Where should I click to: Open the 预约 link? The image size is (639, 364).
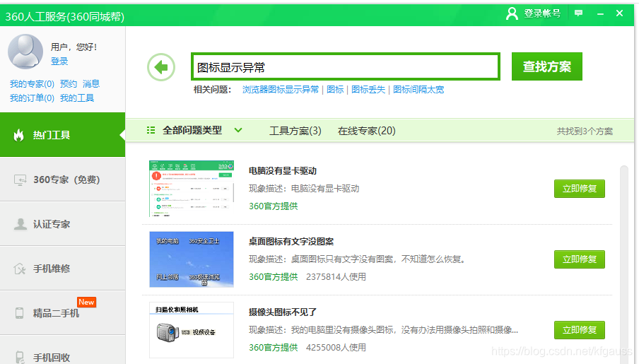tap(69, 84)
